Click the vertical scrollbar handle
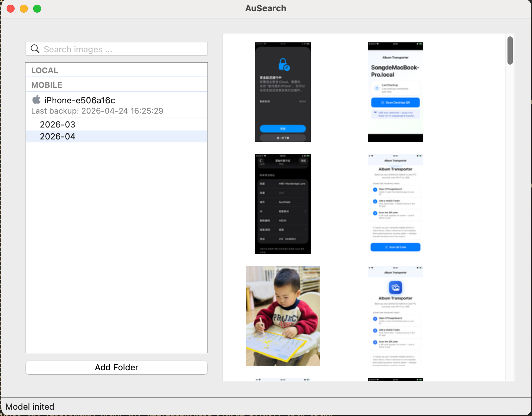This screenshot has width=532, height=416. point(510,50)
